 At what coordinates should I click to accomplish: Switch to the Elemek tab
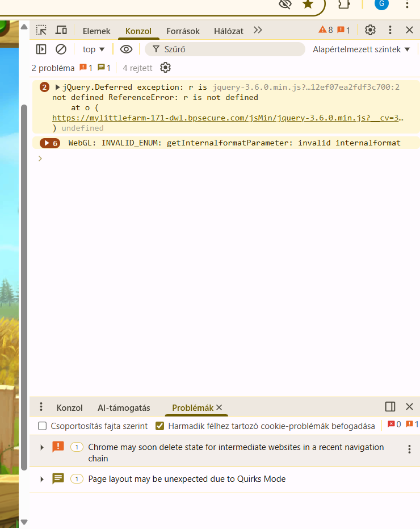coord(96,31)
